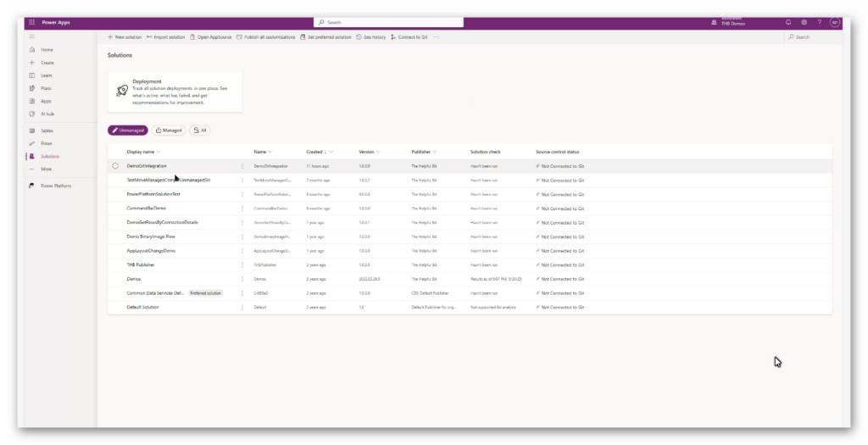Image resolution: width=868 pixels, height=445 pixels.
Task: Select the Managed filter tab
Action: [x=169, y=131]
